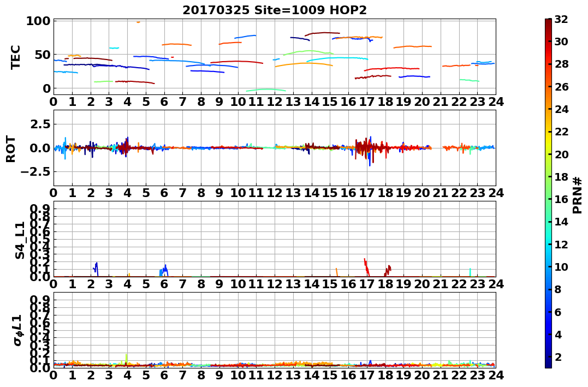Select colorbar tick label 26

pos(561,87)
